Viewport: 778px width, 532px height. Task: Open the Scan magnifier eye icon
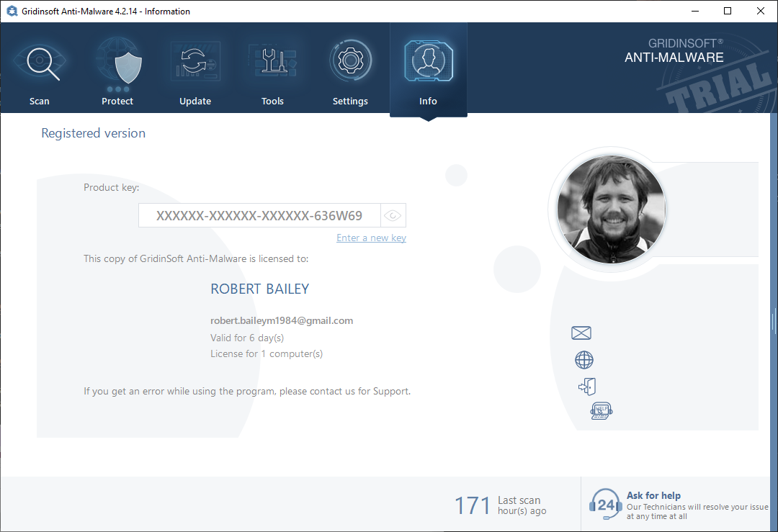click(40, 62)
